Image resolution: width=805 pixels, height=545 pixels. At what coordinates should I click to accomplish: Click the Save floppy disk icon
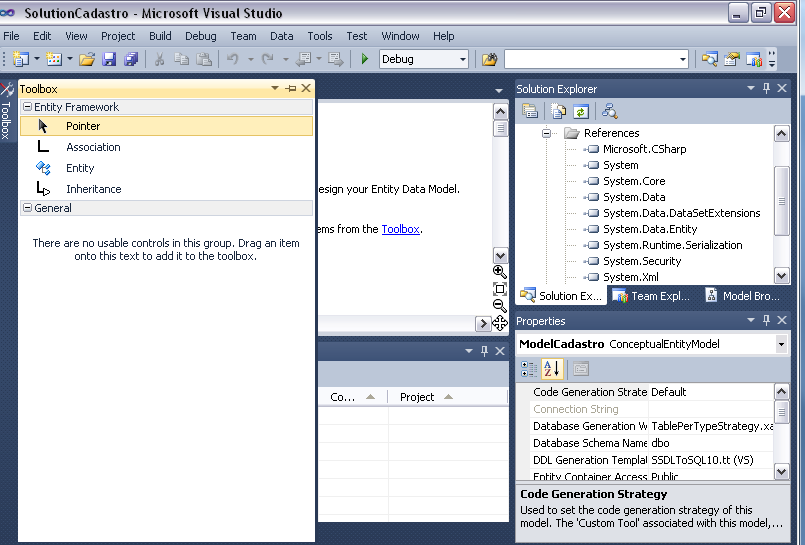pos(109,59)
